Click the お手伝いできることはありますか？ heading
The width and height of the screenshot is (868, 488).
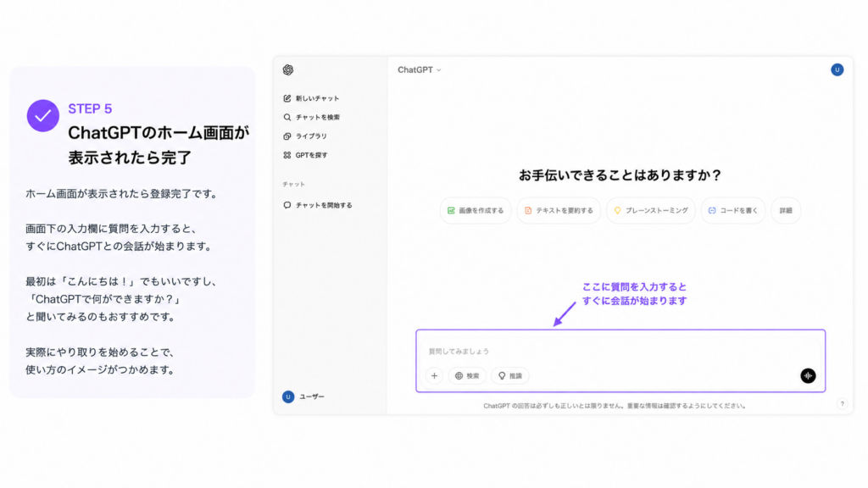pos(620,175)
